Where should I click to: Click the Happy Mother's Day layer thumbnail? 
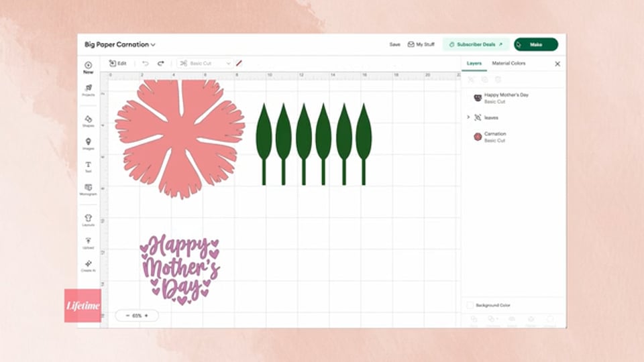[478, 98]
